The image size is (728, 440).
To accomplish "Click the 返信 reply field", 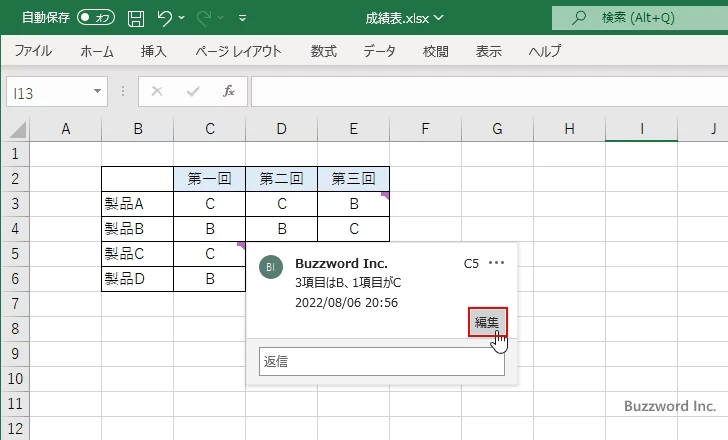I will coord(382,361).
